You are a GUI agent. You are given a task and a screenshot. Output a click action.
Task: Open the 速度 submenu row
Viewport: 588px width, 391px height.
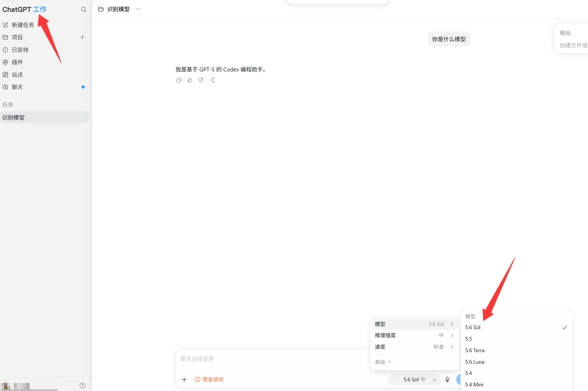pyautogui.click(x=414, y=347)
